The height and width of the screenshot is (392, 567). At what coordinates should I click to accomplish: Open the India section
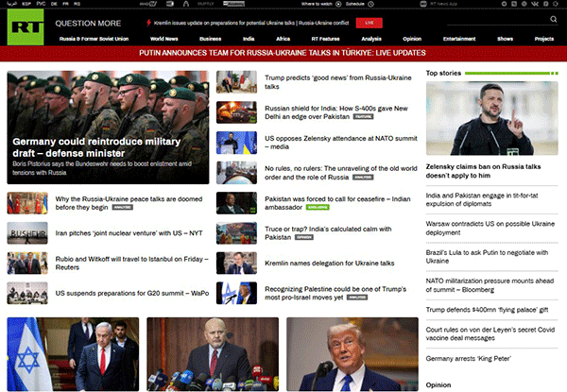(x=249, y=39)
